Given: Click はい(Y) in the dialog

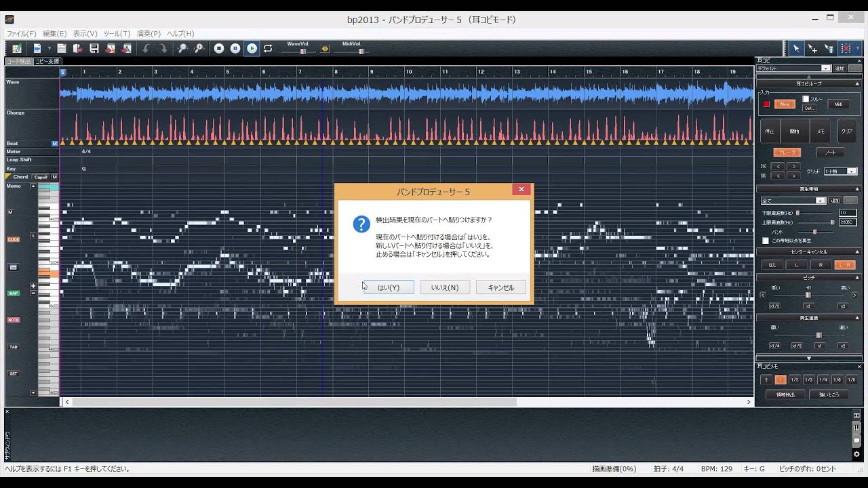Looking at the screenshot, I should (x=389, y=287).
